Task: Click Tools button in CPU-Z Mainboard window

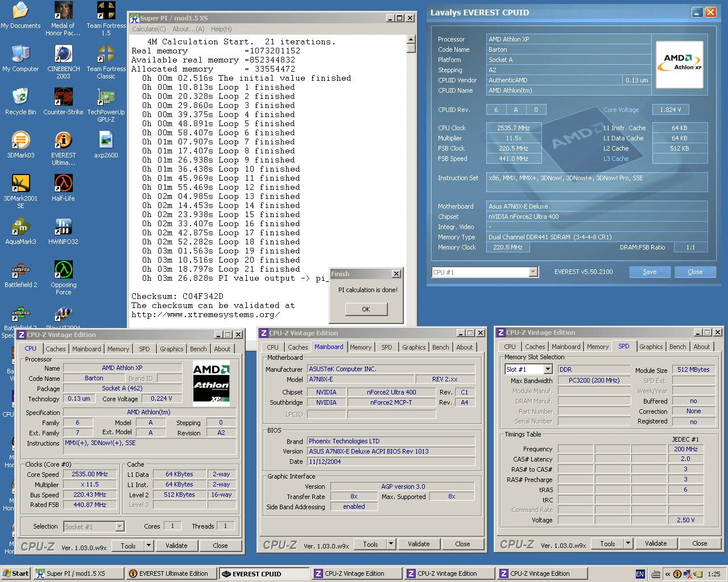Action: [x=370, y=544]
